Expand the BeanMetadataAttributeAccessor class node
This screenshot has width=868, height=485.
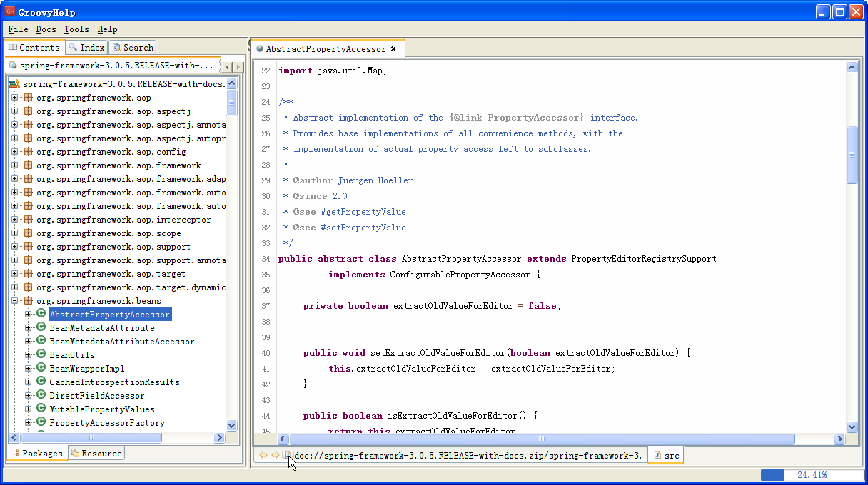(x=29, y=342)
